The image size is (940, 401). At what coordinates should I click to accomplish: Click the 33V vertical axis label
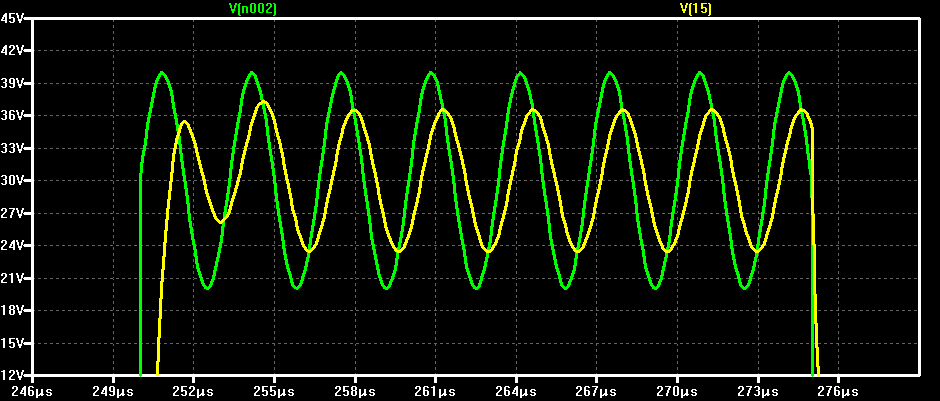point(12,148)
